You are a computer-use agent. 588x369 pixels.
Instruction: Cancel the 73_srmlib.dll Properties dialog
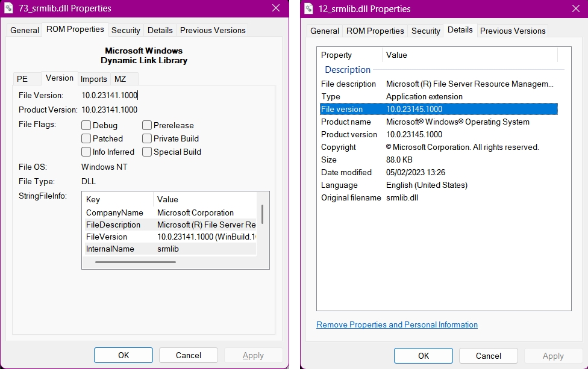click(x=188, y=355)
